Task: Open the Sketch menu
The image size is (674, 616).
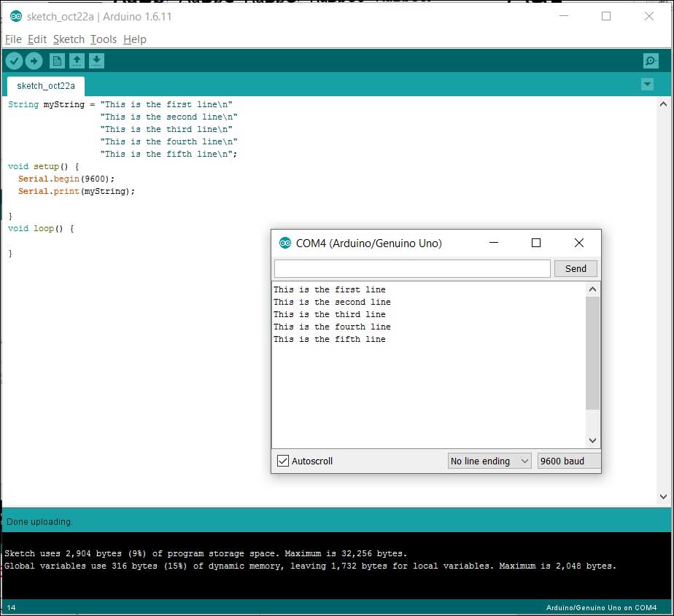Action: point(69,39)
